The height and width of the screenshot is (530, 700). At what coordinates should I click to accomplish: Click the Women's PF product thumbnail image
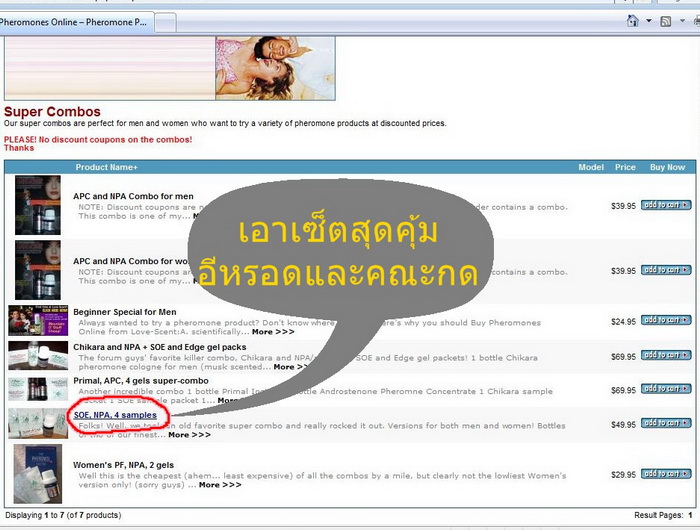point(38,474)
